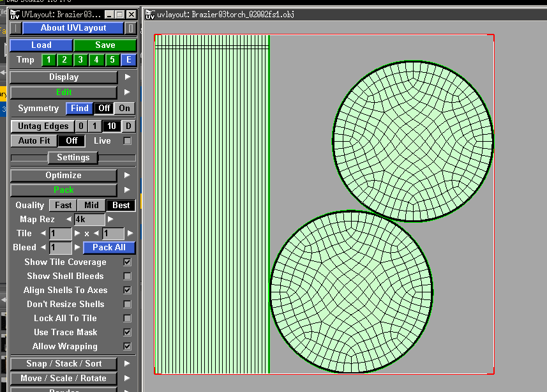Uncheck Allow Wrapping
The width and height of the screenshot is (547, 392).
tap(127, 346)
